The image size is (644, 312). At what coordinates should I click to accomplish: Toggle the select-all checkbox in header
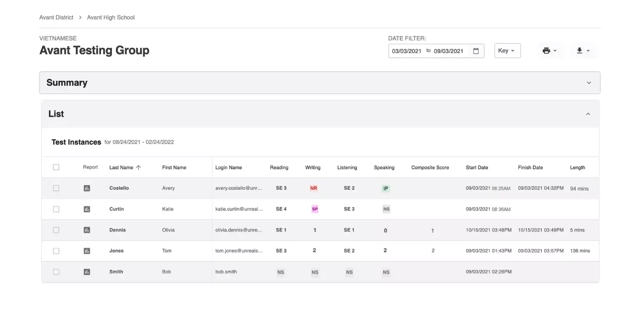coord(56,167)
